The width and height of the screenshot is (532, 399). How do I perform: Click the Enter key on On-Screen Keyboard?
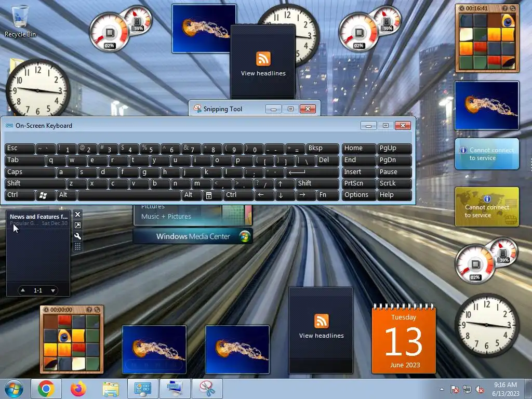(x=312, y=172)
